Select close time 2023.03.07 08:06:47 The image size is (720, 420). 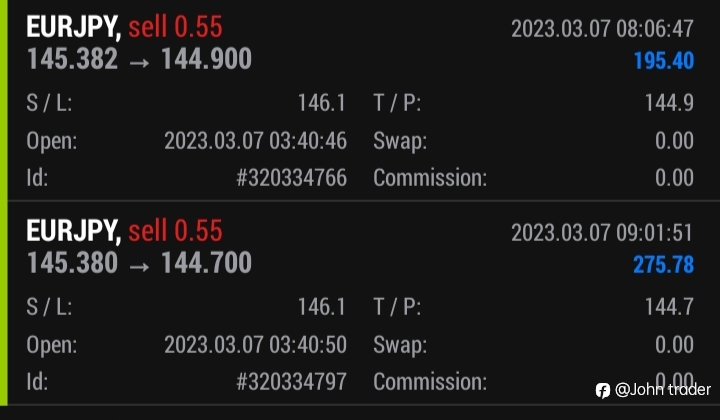[x=602, y=28]
